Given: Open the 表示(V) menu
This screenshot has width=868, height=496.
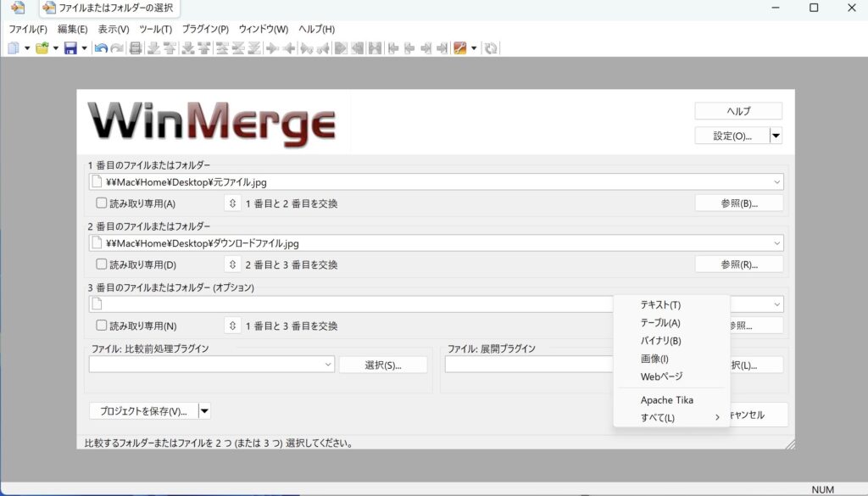Looking at the screenshot, I should coord(114,29).
